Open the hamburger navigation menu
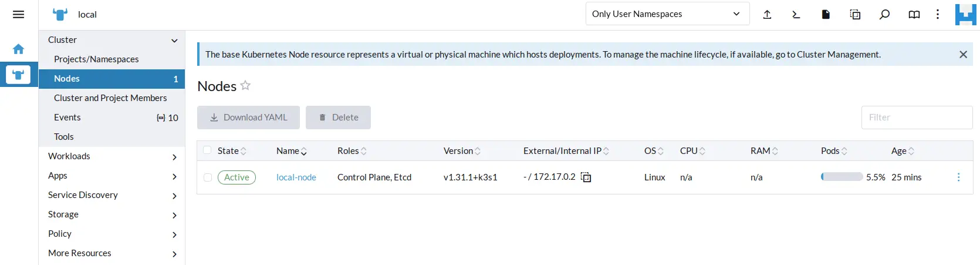Viewport: 980px width, 265px height. [19, 15]
